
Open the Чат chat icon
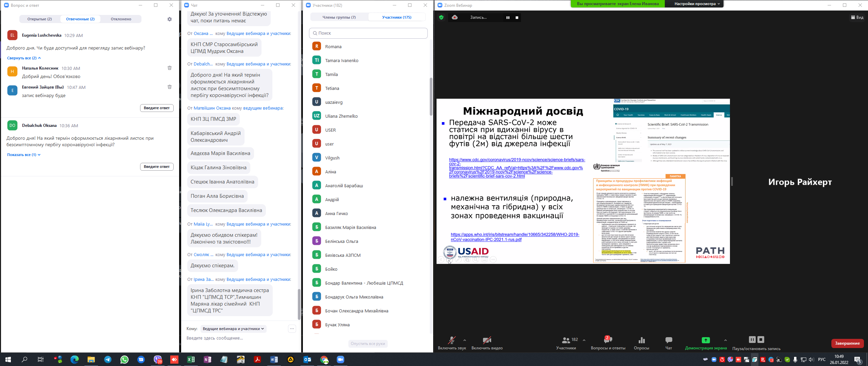point(669,340)
